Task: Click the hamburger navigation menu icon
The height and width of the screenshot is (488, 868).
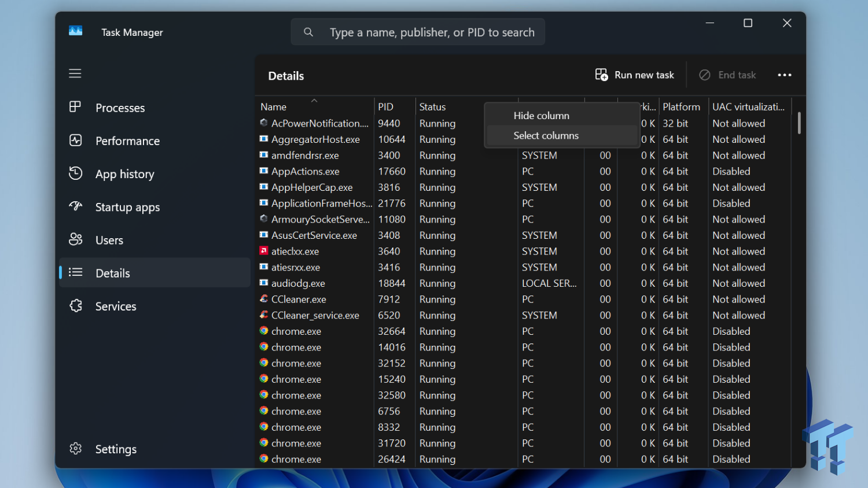Action: coord(75,73)
